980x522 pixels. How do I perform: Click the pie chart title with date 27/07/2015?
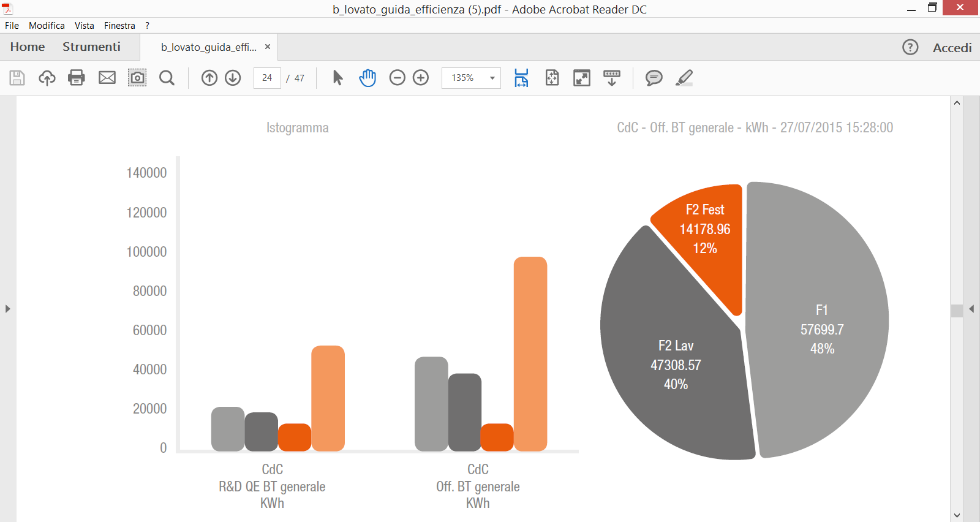coord(755,127)
